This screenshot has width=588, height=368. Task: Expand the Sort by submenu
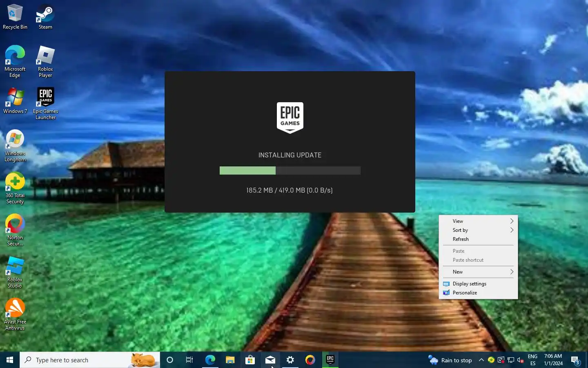478,230
